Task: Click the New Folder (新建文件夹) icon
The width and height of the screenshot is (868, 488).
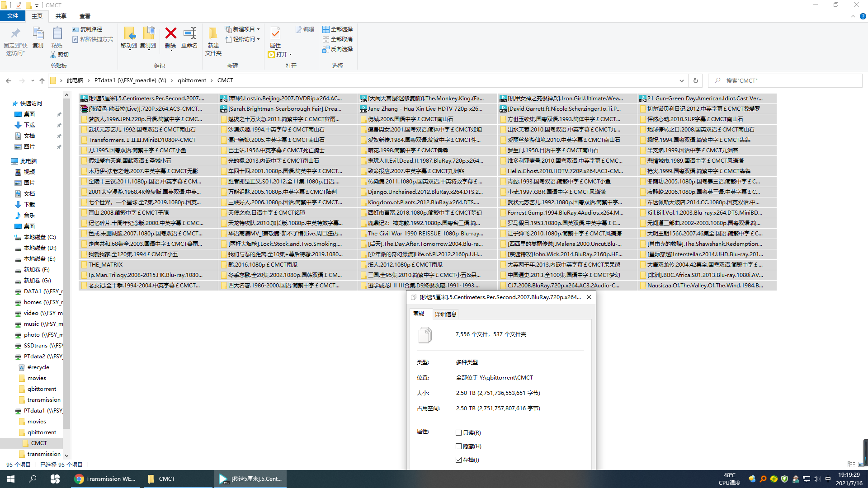Action: point(213,33)
